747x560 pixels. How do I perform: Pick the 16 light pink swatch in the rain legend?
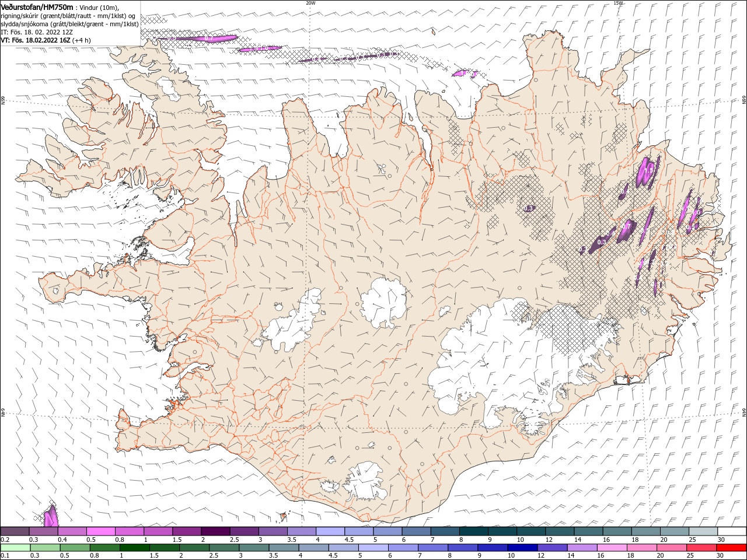(x=612, y=548)
